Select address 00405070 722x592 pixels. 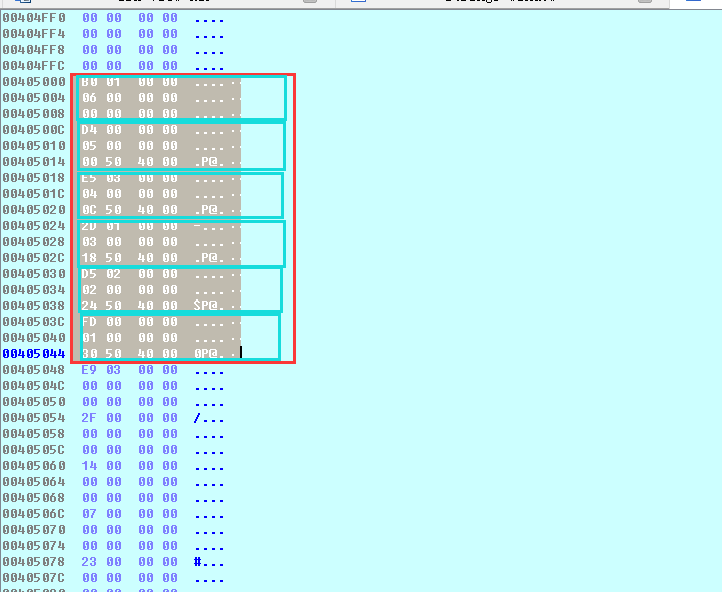pyautogui.click(x=34, y=530)
